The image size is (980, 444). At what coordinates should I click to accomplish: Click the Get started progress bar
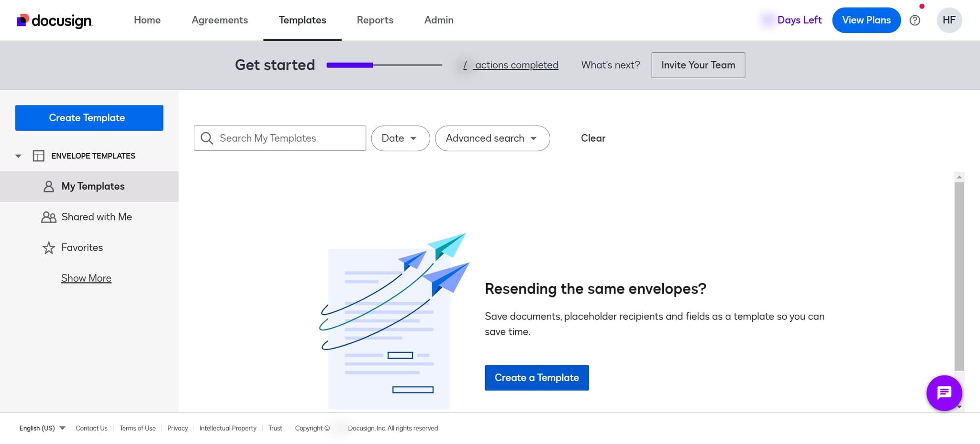click(x=384, y=65)
